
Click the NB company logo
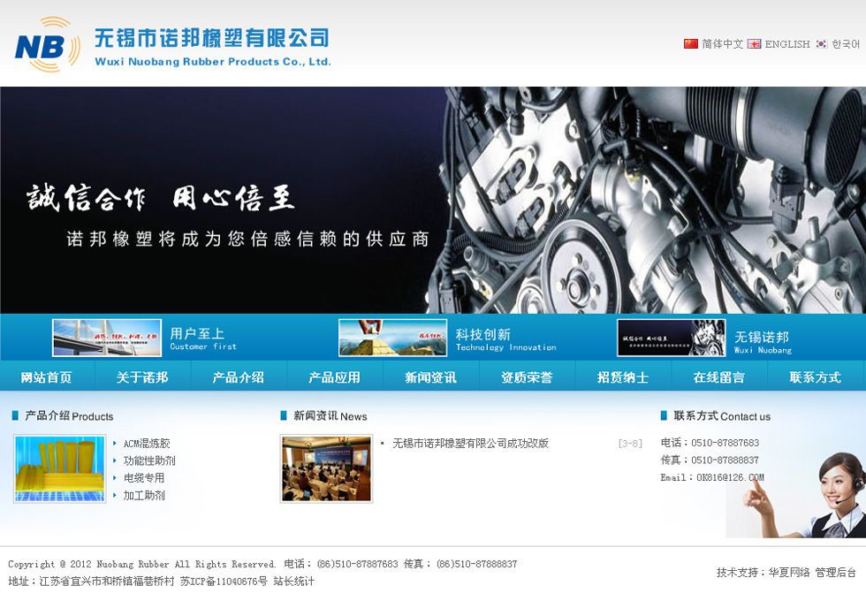(48, 45)
